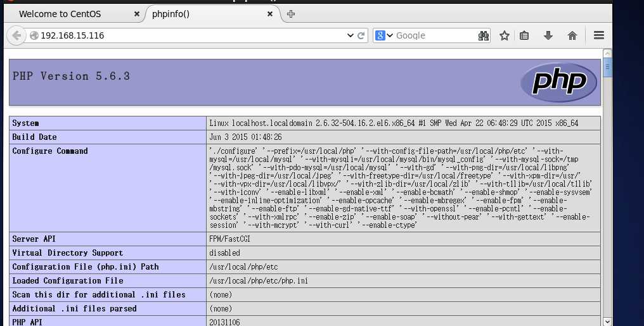
Task: Open the downloads arrow icon
Action: [x=548, y=35]
